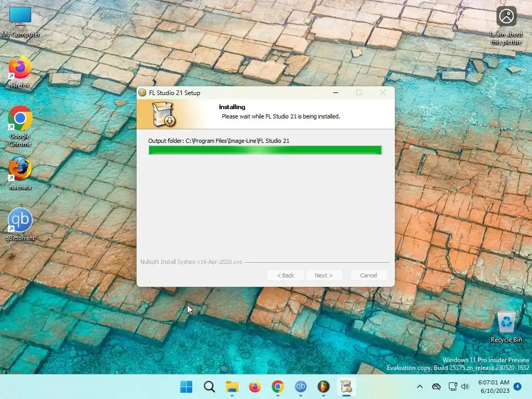Click the Learn about this picture icon

pyautogui.click(x=506, y=25)
